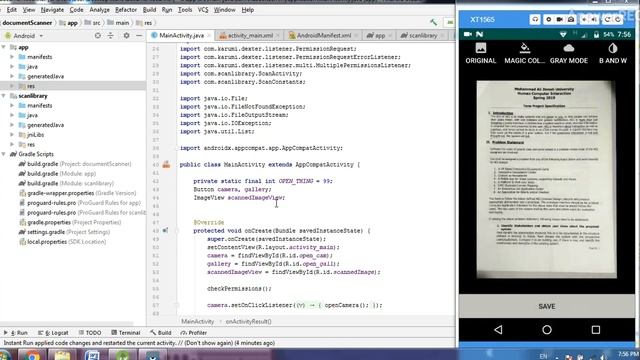Close the MainActivity.java tab
The image size is (640, 360).
pos(209,36)
